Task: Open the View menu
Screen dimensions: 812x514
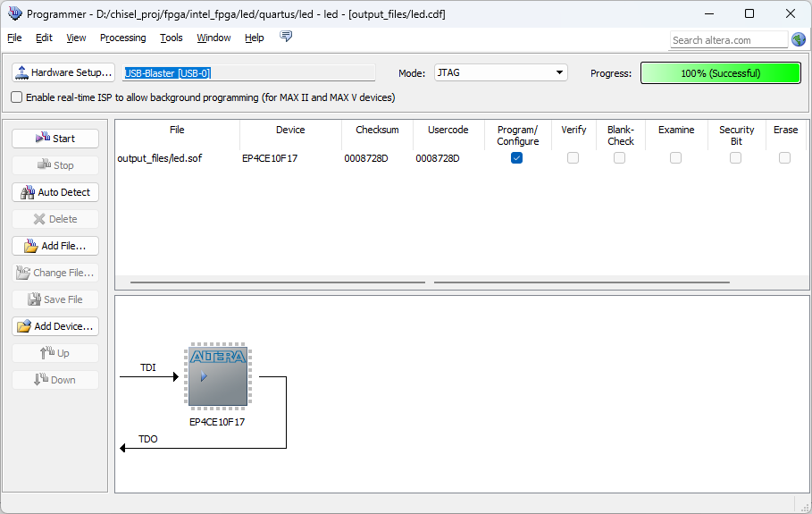Action: pyautogui.click(x=76, y=38)
